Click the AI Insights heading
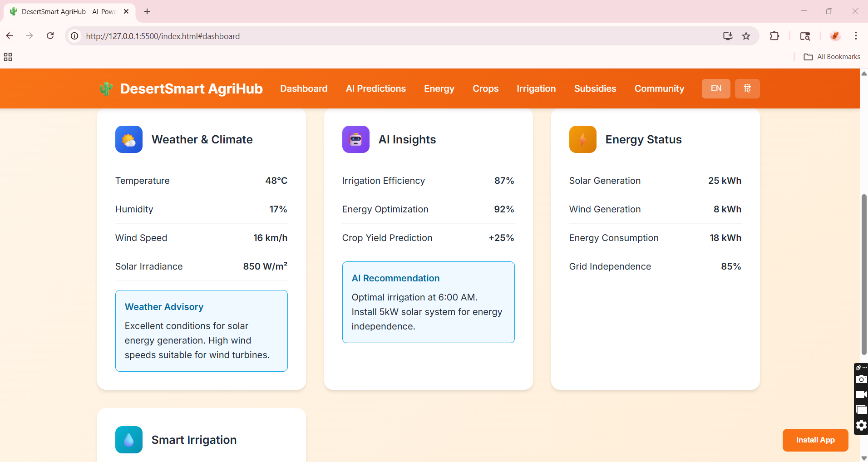868x462 pixels. (407, 139)
